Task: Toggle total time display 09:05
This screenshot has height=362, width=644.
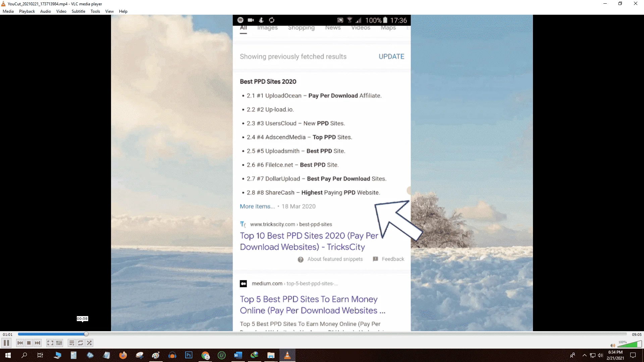Action: (x=637, y=335)
